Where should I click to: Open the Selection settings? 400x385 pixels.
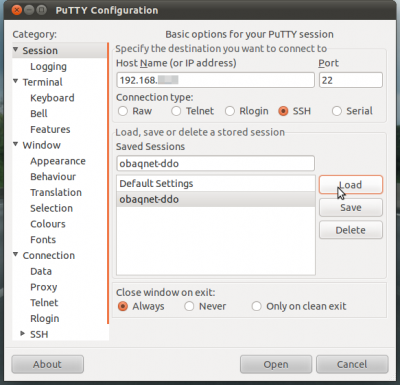[x=51, y=208]
